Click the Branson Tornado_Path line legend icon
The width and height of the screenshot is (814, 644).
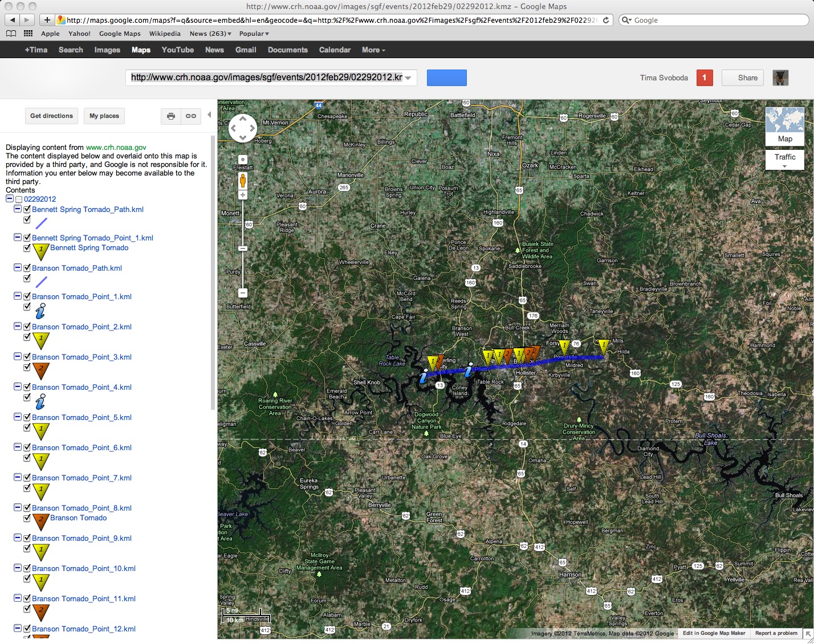[41, 282]
